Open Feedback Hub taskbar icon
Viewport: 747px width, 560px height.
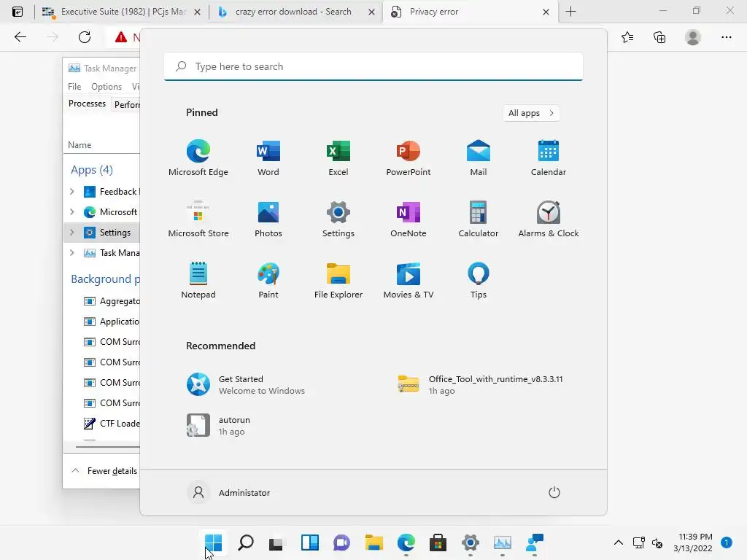coord(535,542)
